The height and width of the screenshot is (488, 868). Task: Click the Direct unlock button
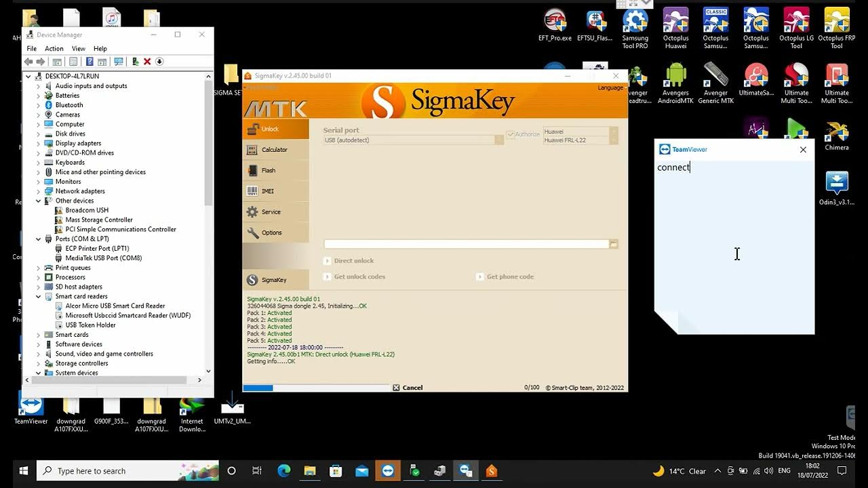point(349,261)
